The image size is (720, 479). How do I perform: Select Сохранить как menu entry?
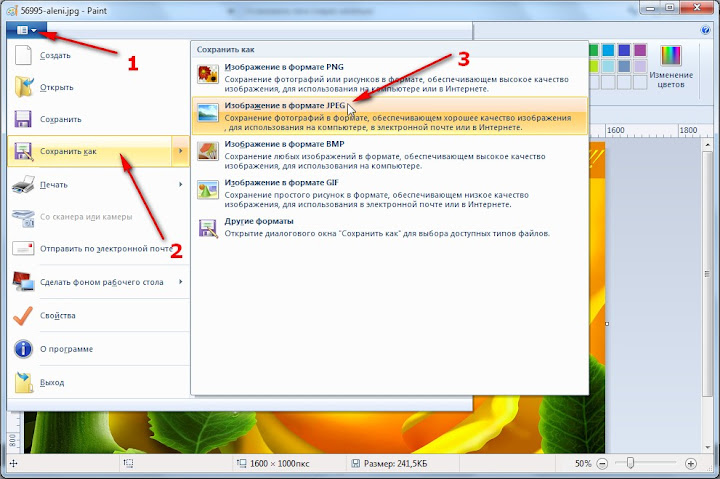point(90,151)
